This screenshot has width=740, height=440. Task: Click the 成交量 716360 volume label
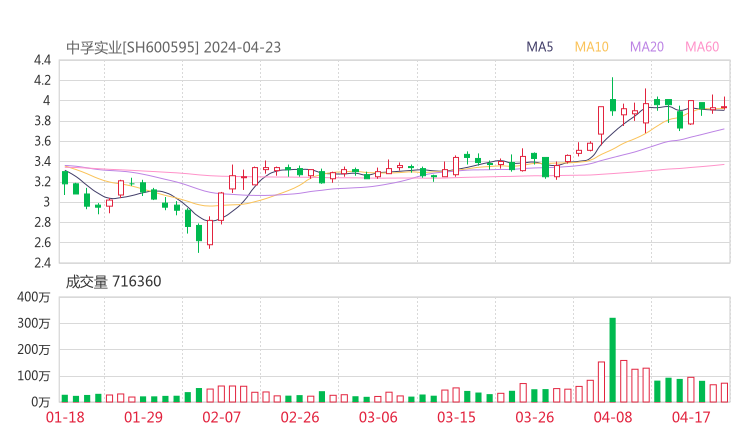point(113,282)
